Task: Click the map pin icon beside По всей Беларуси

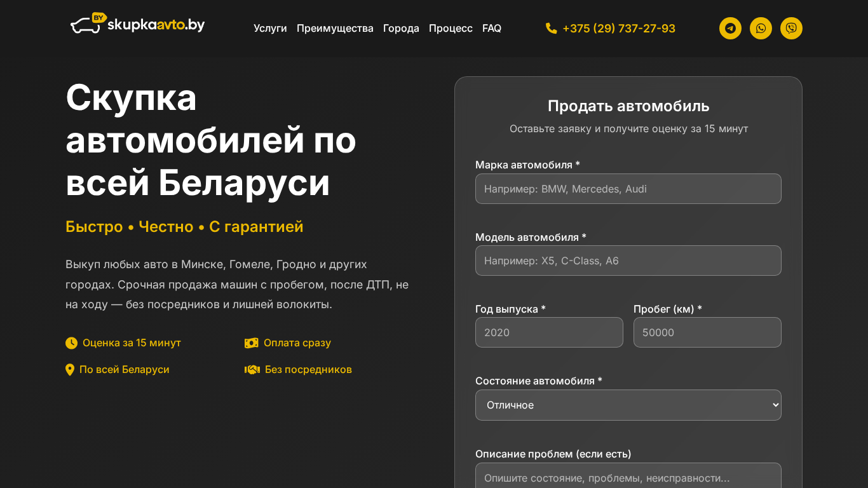Action: point(70,370)
